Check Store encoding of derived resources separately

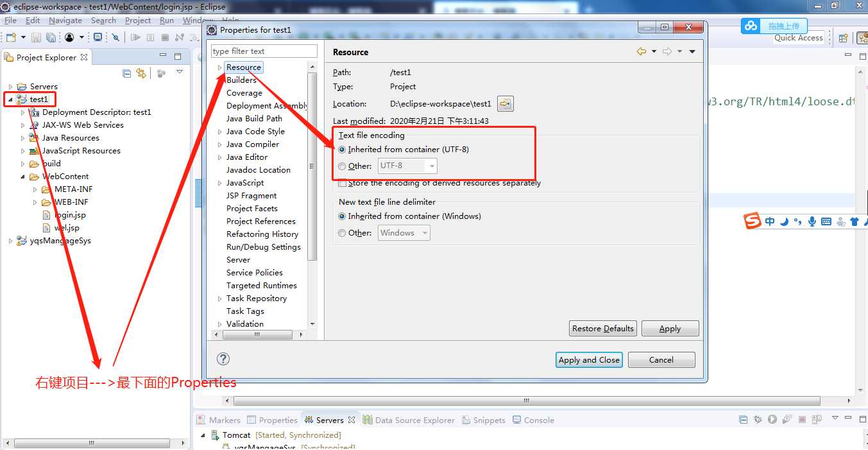tap(343, 183)
